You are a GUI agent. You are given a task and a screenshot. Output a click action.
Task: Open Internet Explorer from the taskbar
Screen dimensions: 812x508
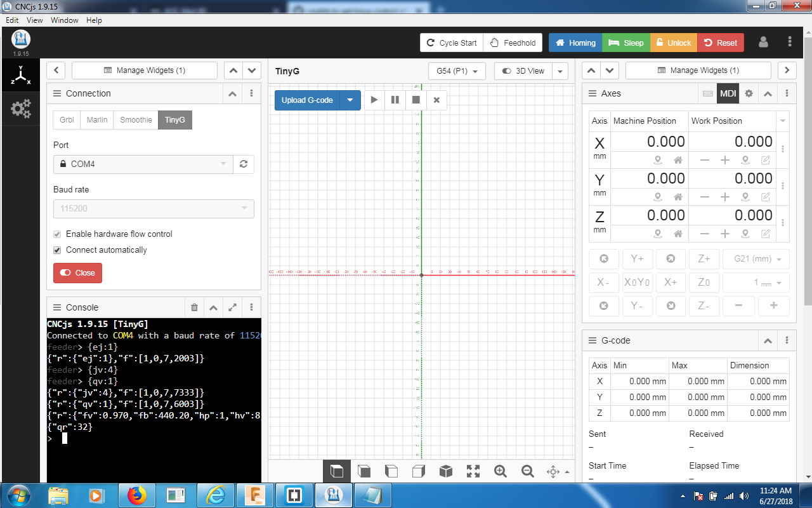216,495
